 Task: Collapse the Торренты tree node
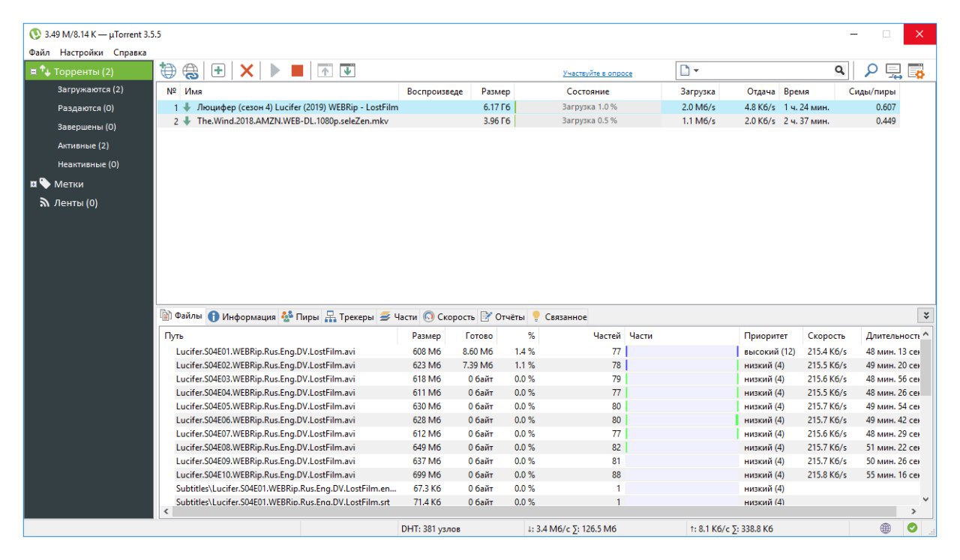pyautogui.click(x=33, y=72)
